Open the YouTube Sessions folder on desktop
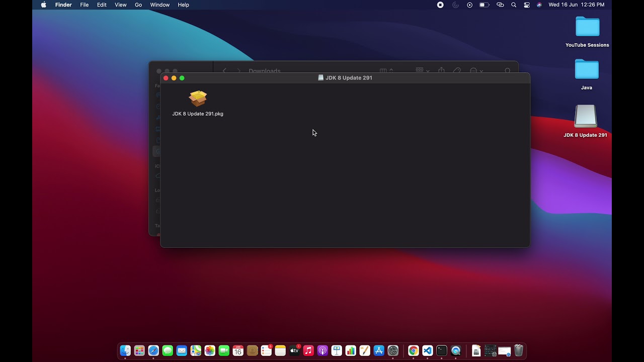 tap(587, 27)
